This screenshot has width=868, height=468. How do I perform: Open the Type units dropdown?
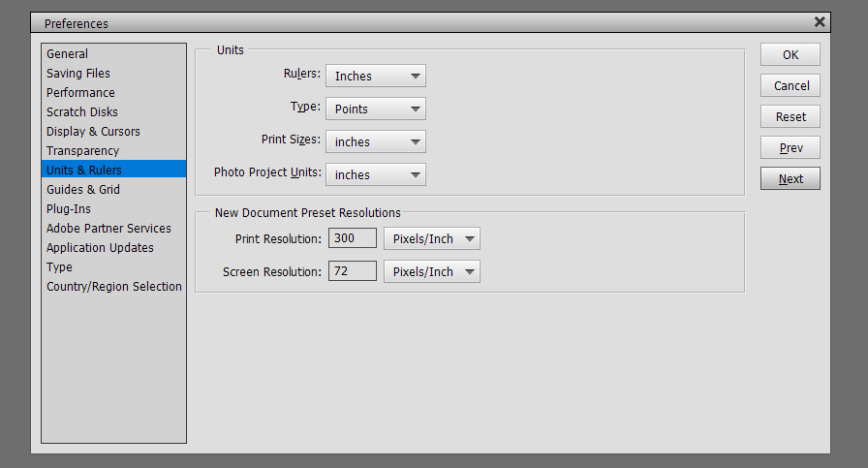375,109
